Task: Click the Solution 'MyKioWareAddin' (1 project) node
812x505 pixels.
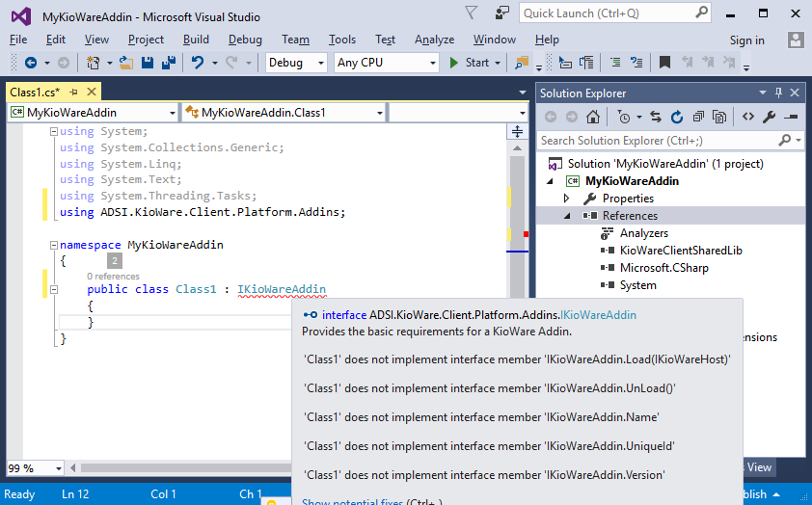Action: click(x=664, y=164)
